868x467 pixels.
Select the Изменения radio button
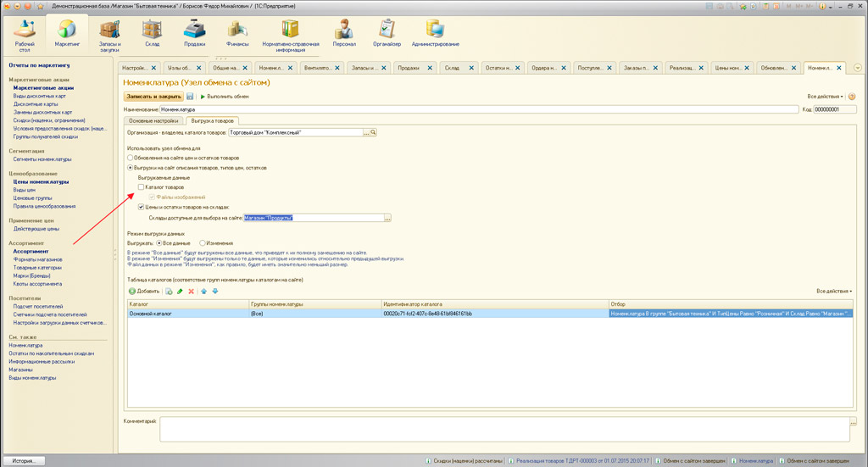[x=203, y=243]
